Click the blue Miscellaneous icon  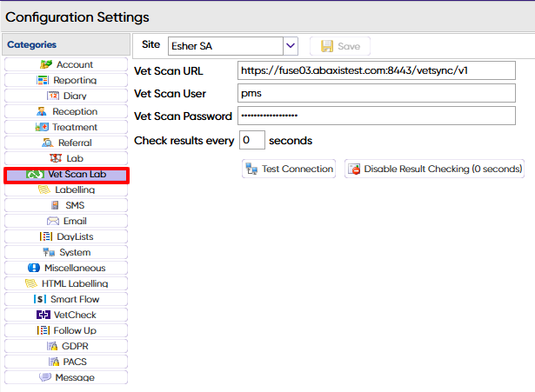pyautogui.click(x=34, y=268)
